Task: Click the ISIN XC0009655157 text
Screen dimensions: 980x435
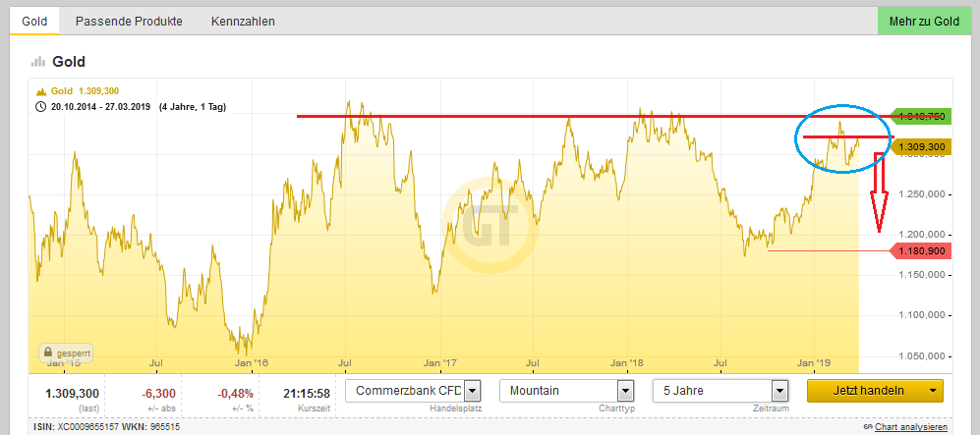Action: [78, 427]
